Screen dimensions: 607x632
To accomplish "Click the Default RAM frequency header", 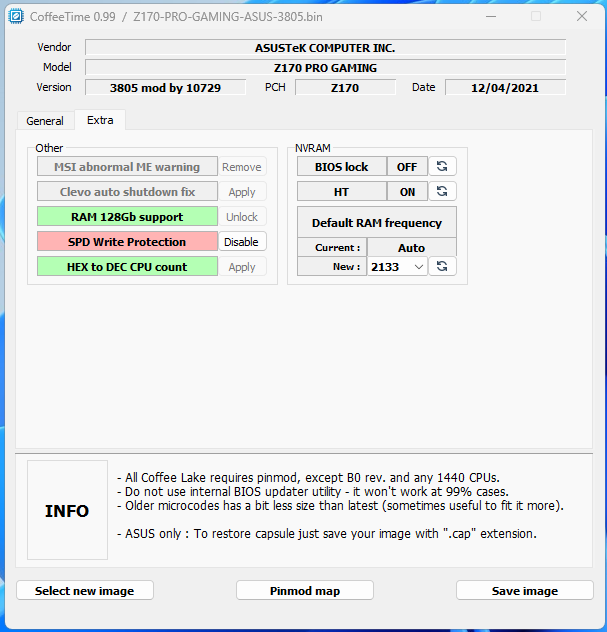I will coord(377,222).
